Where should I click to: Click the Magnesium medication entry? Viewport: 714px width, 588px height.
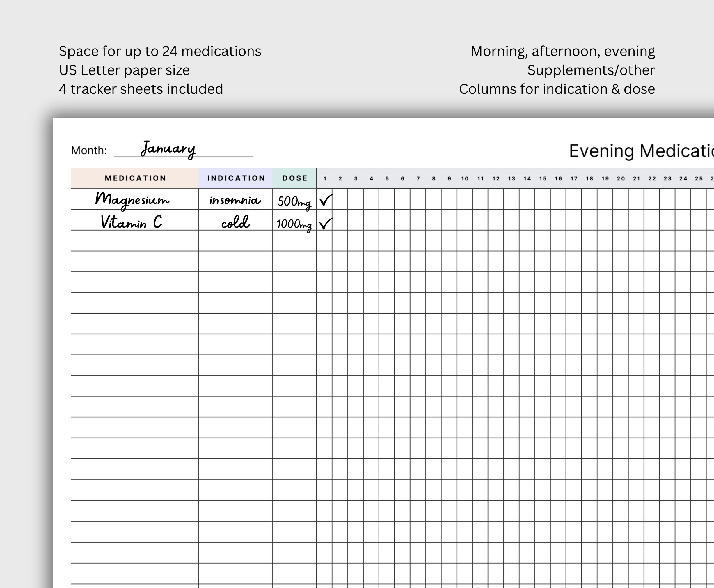(x=133, y=200)
